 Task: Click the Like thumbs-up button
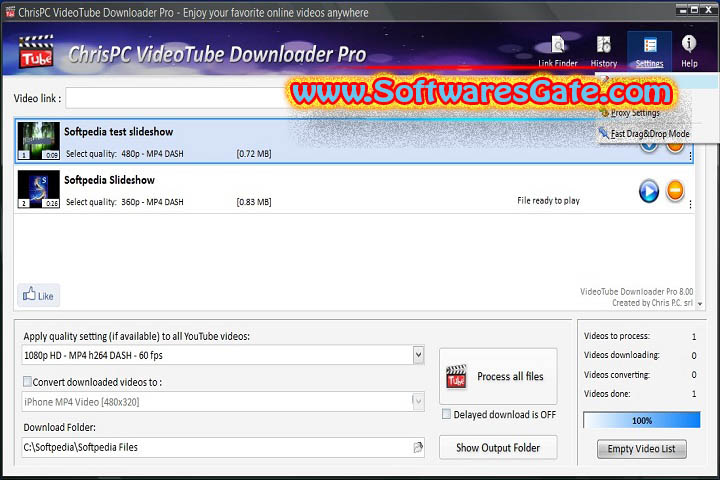click(x=38, y=295)
